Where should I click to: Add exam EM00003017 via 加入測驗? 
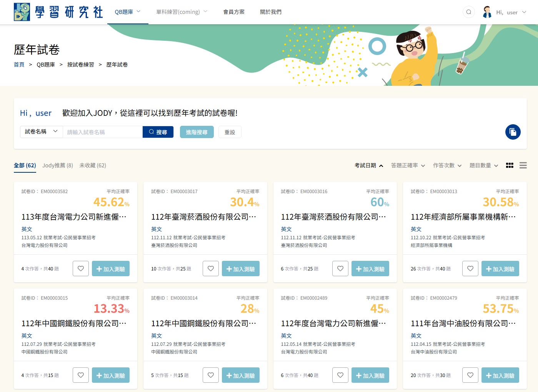tap(240, 269)
